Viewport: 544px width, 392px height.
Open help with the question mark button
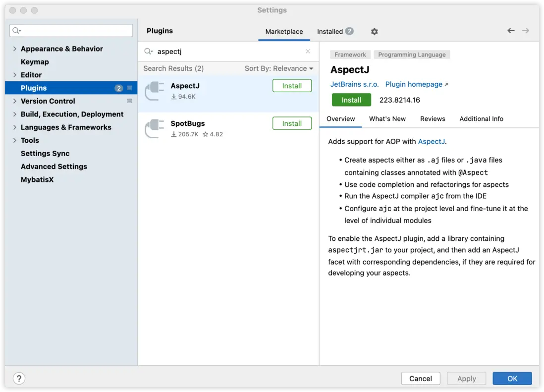pos(19,378)
